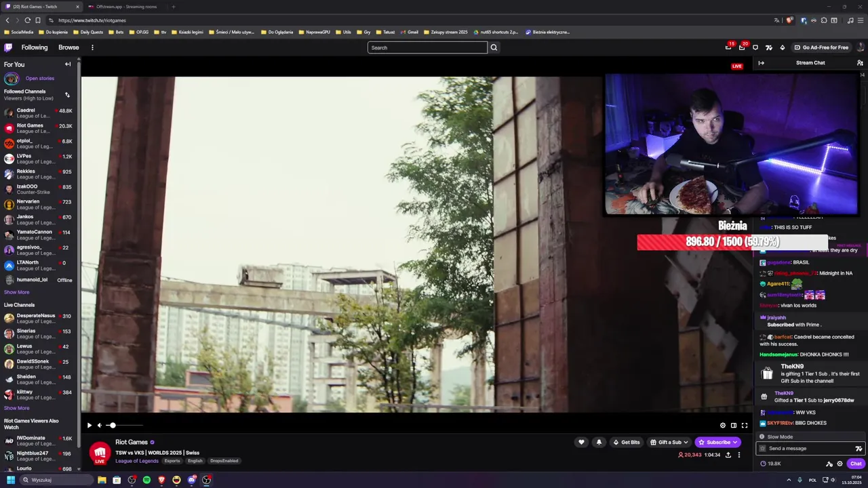The height and width of the screenshot is (488, 868).
Task: Toggle stream volume mute icon
Action: [x=100, y=425]
